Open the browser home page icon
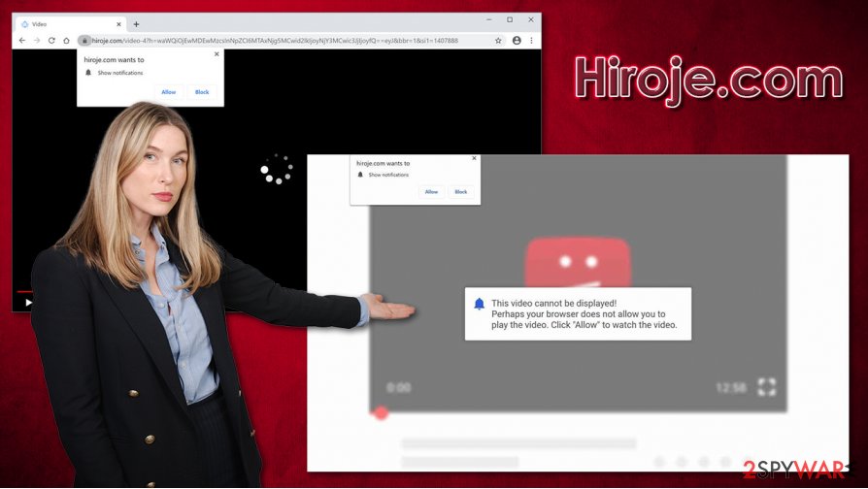 tap(66, 41)
